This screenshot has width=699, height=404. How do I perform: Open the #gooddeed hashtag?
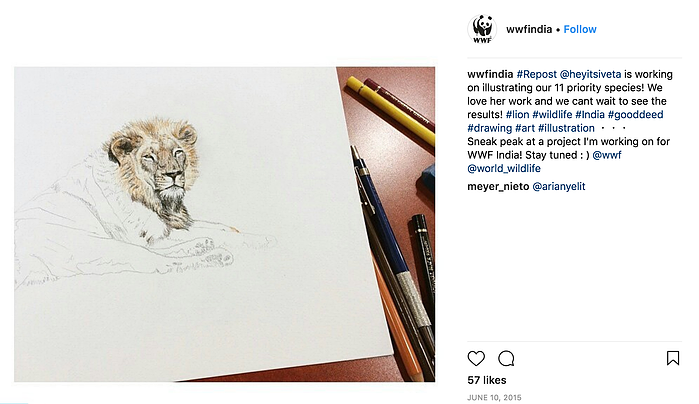[635, 115]
